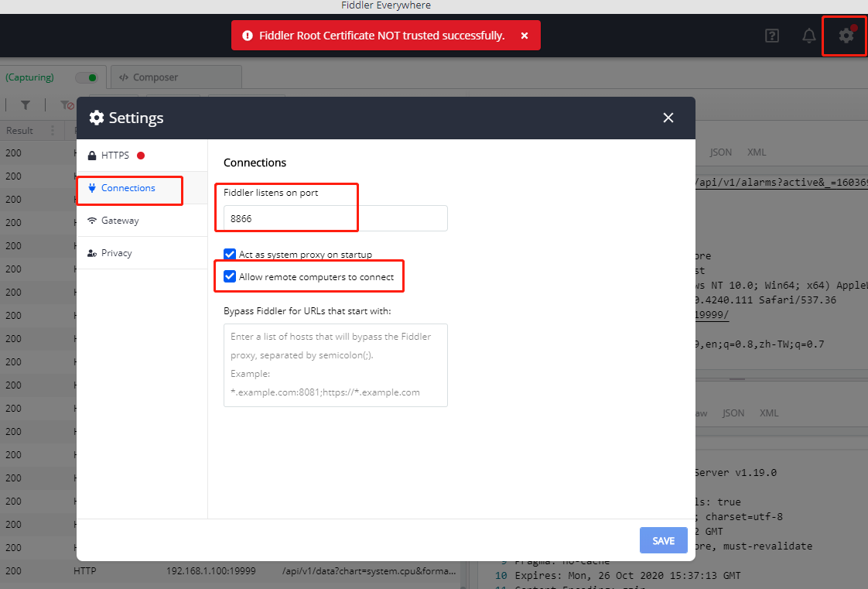Click the Privacy user-lock icon

tap(92, 253)
